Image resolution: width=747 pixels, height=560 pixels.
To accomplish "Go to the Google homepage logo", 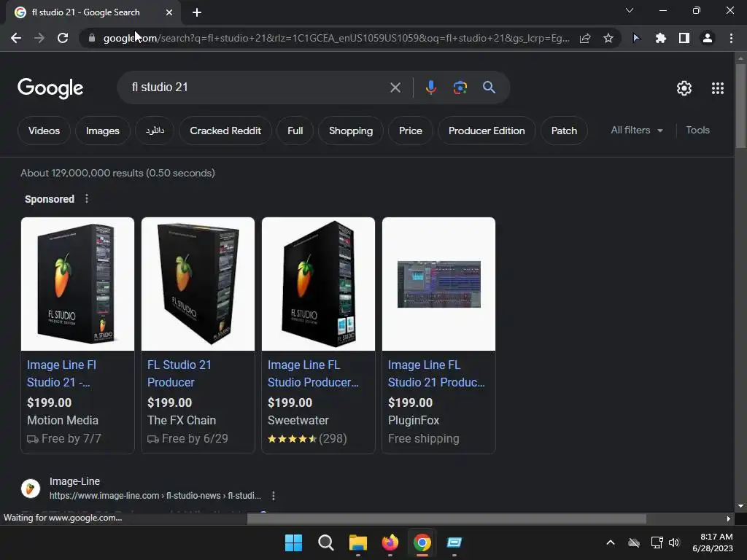I will [x=50, y=88].
